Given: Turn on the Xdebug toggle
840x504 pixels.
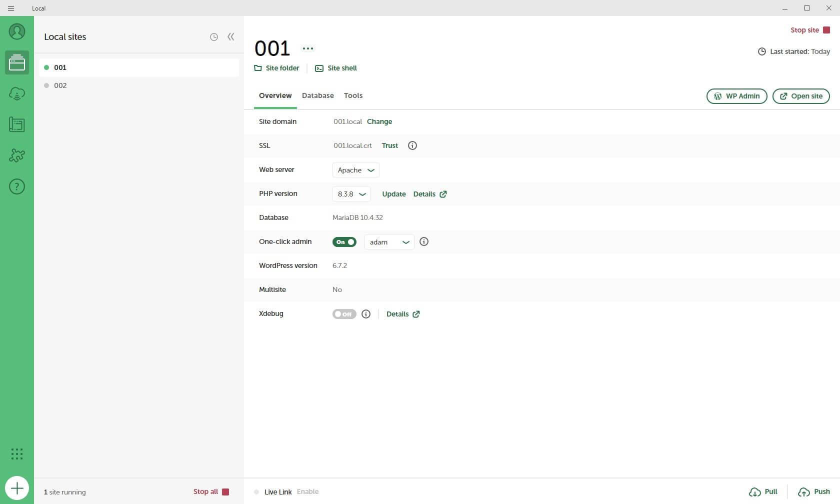Looking at the screenshot, I should tap(344, 314).
